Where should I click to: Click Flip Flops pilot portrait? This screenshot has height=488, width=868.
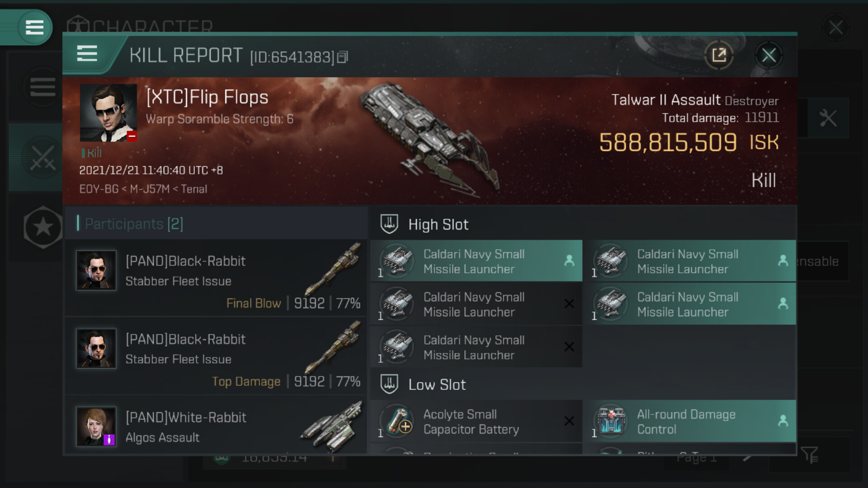pos(108,113)
